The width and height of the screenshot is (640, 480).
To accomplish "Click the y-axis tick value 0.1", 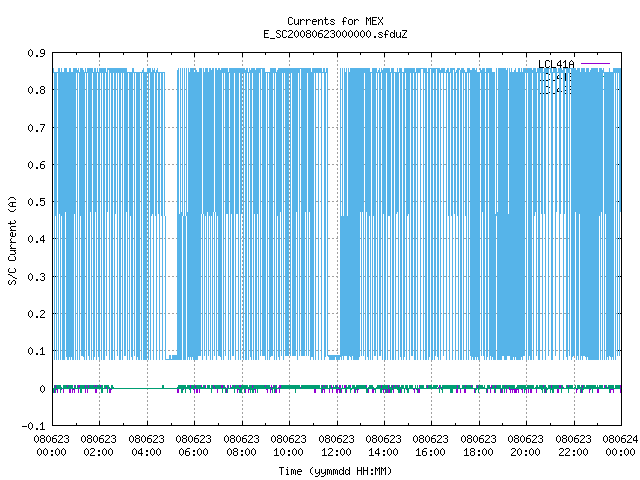I will (36, 351).
